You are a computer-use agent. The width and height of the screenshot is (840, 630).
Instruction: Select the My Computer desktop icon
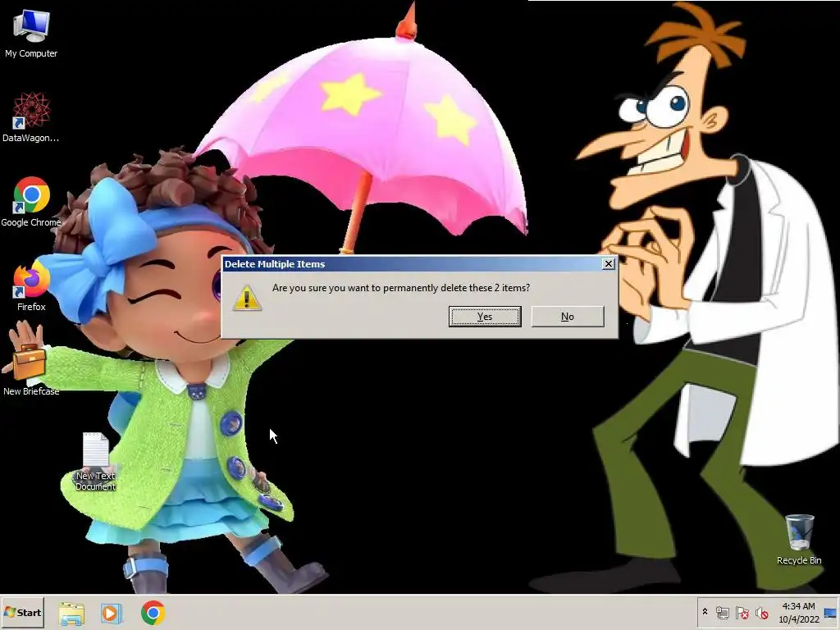(31, 34)
